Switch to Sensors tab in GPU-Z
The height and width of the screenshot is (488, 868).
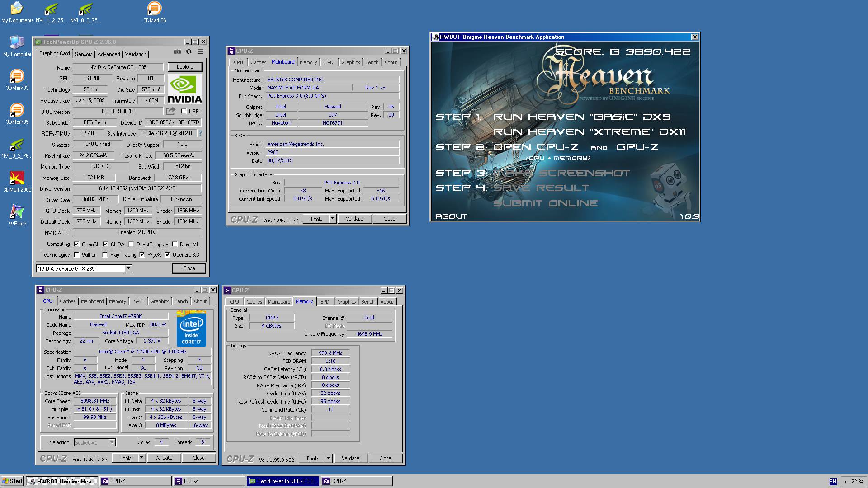(x=84, y=54)
